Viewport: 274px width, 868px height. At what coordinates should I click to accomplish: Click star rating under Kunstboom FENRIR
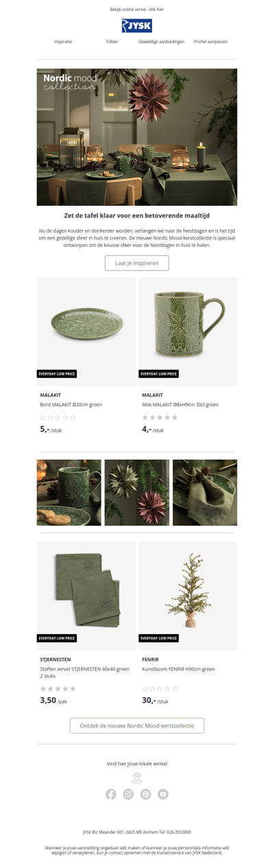[160, 689]
